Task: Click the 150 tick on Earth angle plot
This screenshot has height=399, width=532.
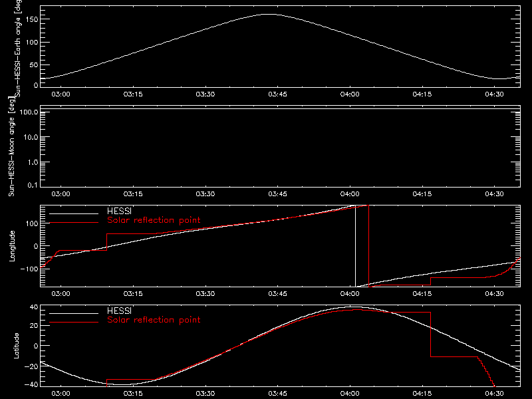Action: [x=31, y=19]
